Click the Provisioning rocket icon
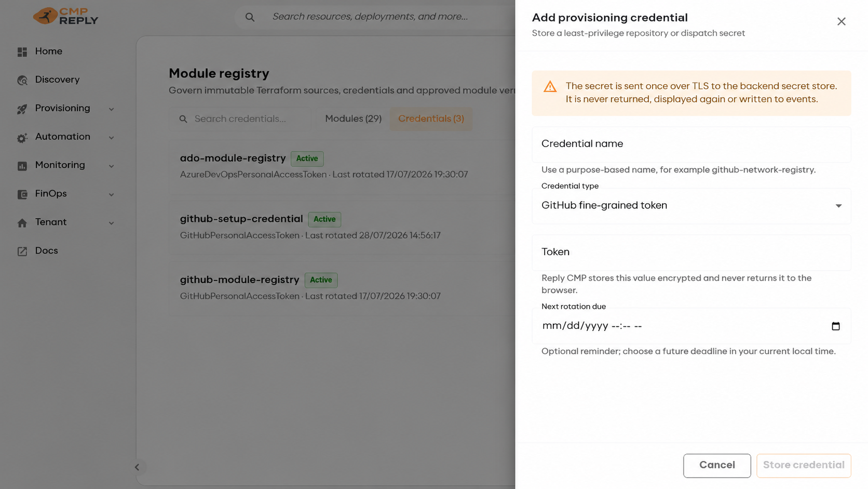Image resolution: width=868 pixels, height=489 pixels. (22, 109)
